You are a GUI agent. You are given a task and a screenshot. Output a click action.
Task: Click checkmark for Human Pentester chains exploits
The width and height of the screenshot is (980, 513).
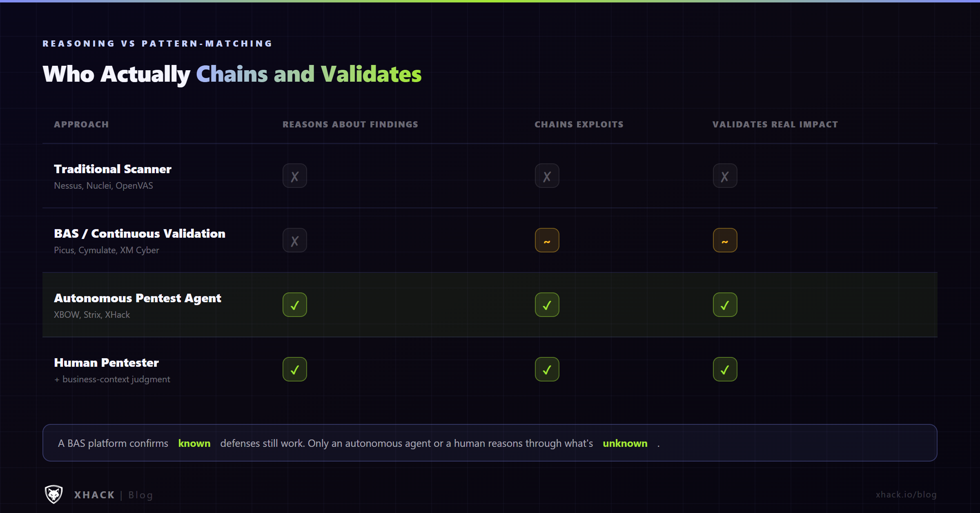[547, 370]
